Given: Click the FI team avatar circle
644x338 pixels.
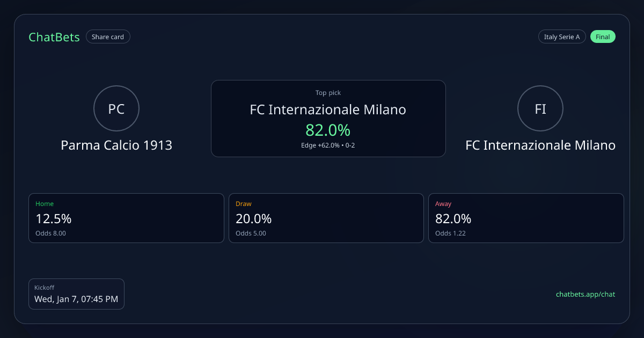Looking at the screenshot, I should 540,109.
